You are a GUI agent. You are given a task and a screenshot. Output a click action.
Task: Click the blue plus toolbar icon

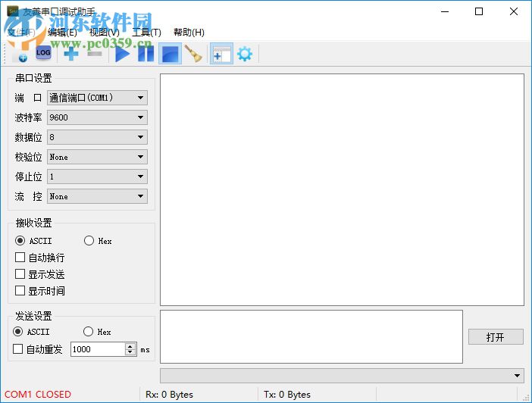coord(71,54)
